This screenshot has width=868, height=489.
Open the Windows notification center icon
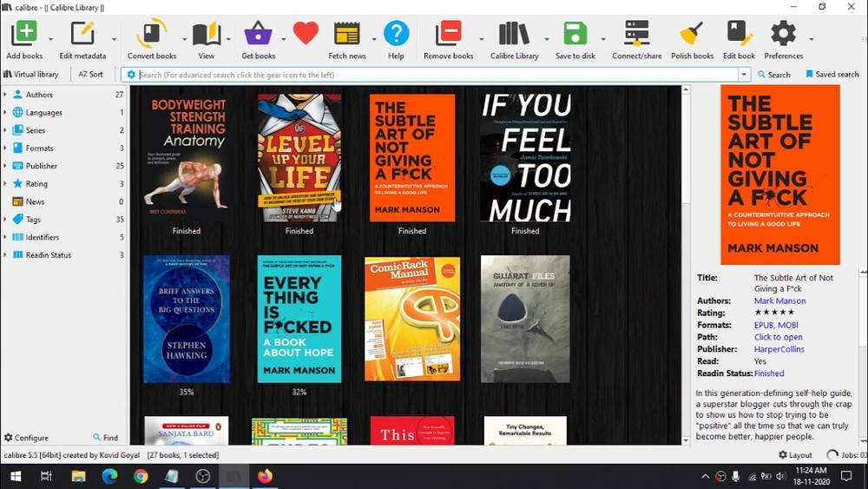(846, 476)
